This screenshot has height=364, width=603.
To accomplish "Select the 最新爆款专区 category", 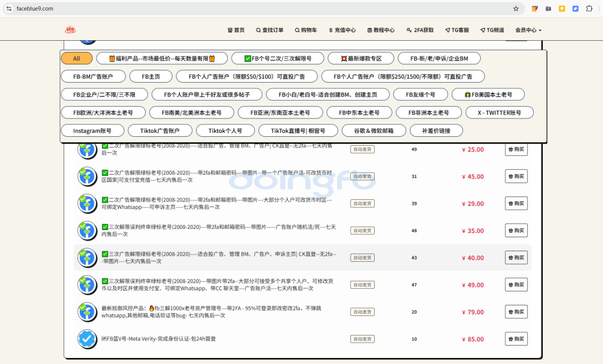I will (361, 59).
